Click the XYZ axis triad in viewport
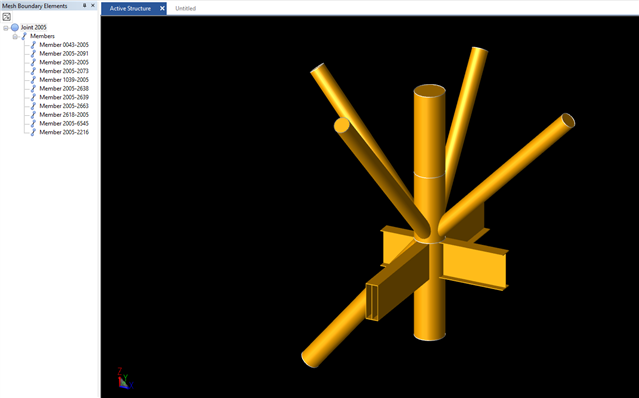Viewport: 639px width, 398px height. (x=125, y=378)
